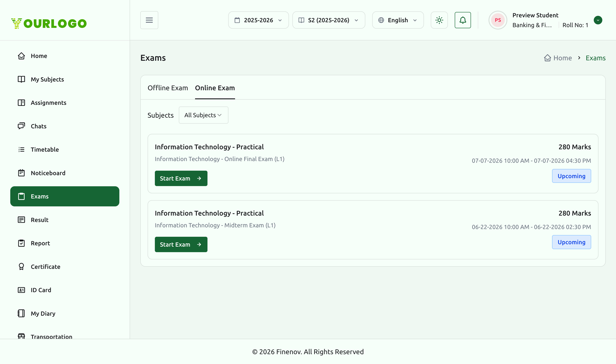Viewport: 616px width, 364px height.
Task: Switch to the Offline Exam tab
Action: [168, 88]
